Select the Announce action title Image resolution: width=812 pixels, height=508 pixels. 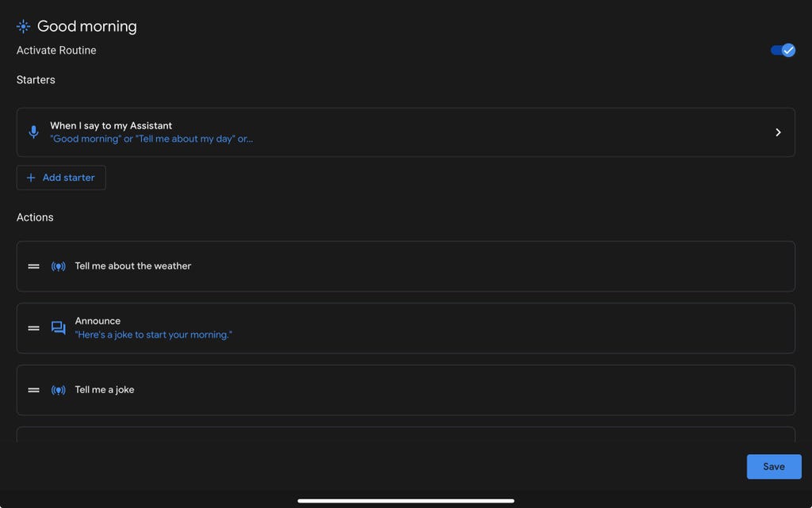pos(98,321)
